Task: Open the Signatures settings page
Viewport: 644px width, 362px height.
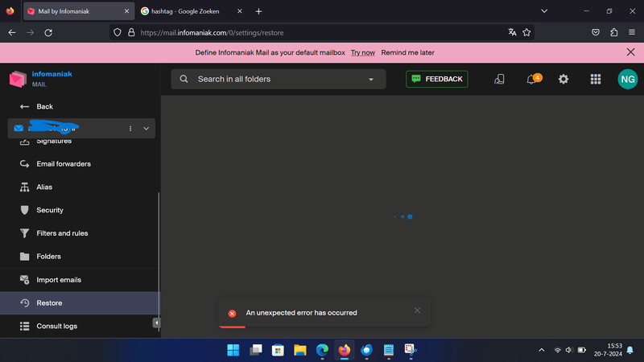Action: [54, 142]
